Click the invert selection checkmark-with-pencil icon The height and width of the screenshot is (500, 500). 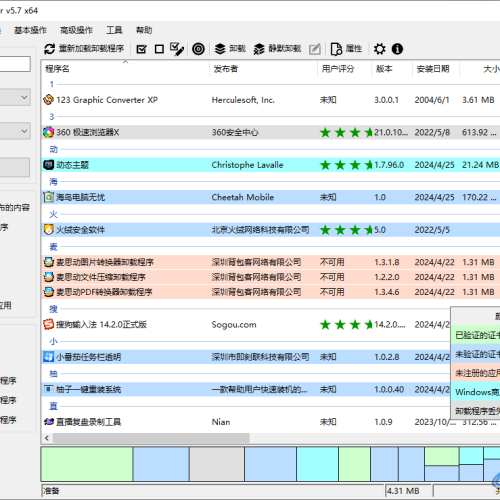[x=177, y=49]
